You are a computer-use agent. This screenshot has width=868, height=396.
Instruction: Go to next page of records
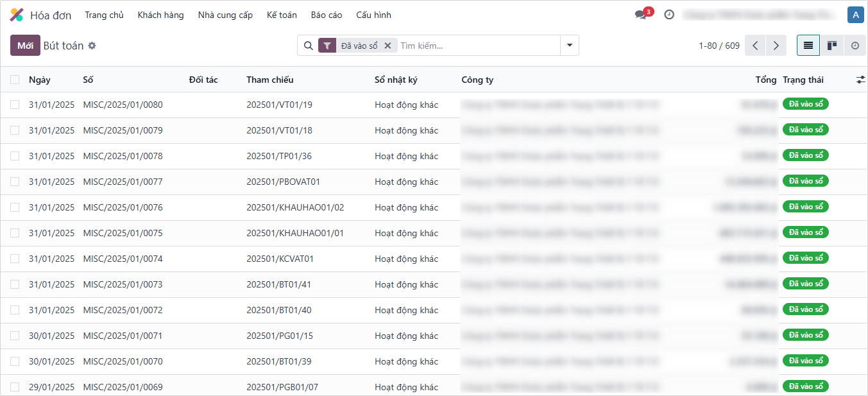point(776,46)
